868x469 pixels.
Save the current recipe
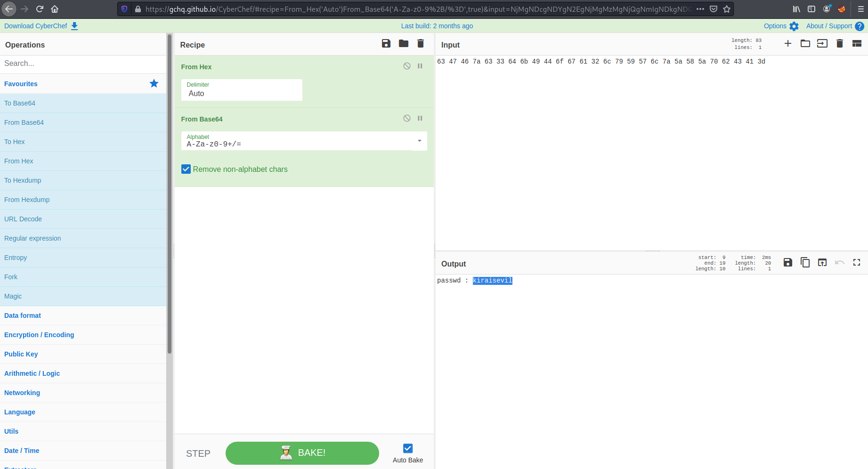[x=386, y=44]
